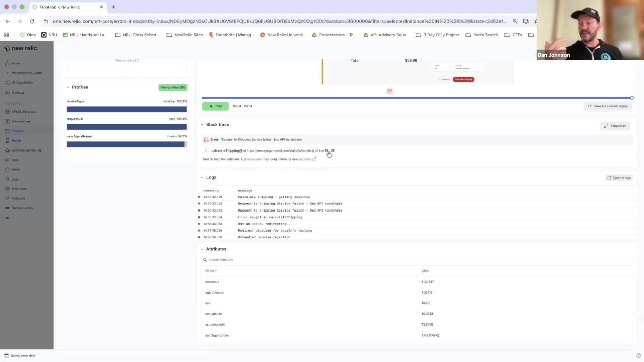Click the asnOrganization attribute row
Image resolution: width=644 pixels, height=362 pixels.
(417, 336)
